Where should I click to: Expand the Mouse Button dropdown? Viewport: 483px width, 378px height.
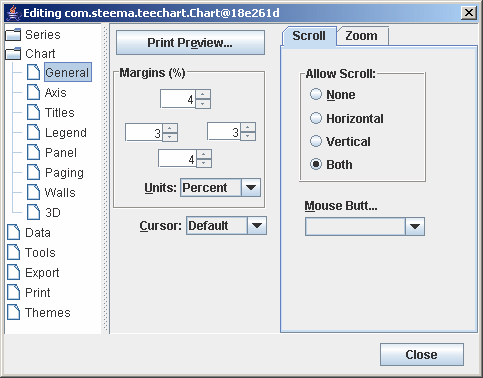tap(415, 227)
